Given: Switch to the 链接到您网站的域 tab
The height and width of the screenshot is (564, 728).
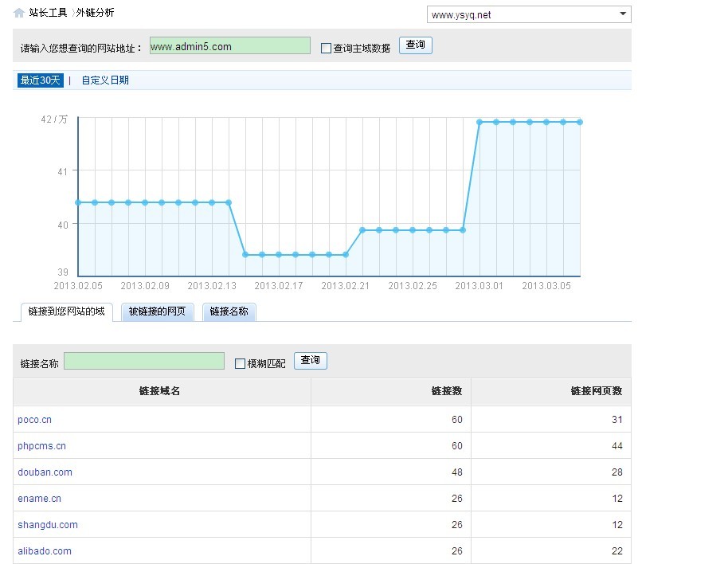Looking at the screenshot, I should 66,311.
